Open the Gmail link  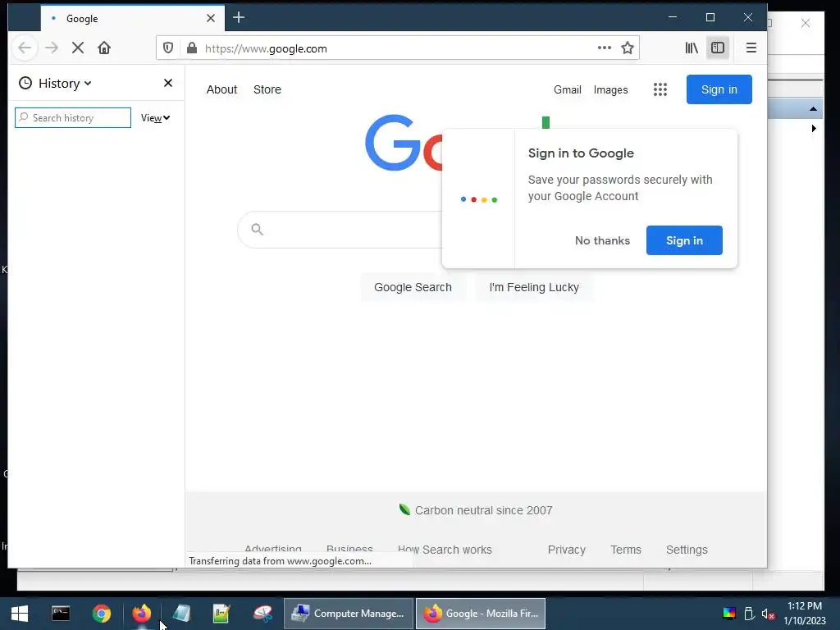coord(568,89)
